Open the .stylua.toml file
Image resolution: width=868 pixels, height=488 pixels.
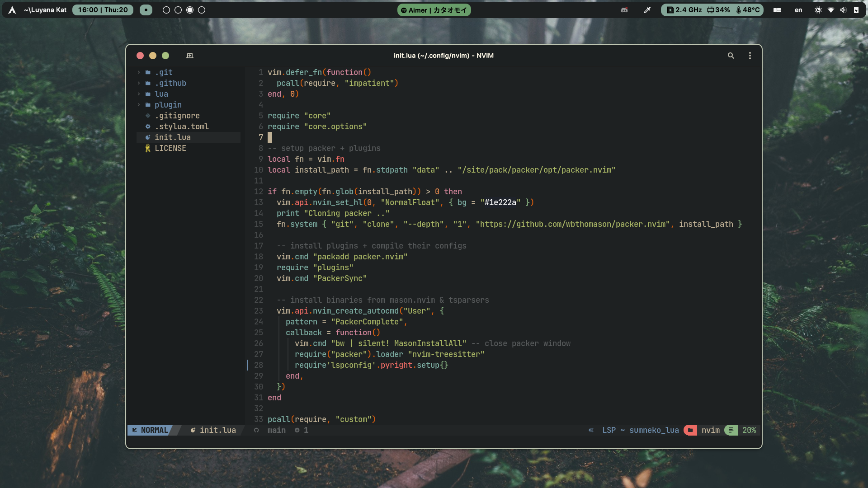coord(181,127)
